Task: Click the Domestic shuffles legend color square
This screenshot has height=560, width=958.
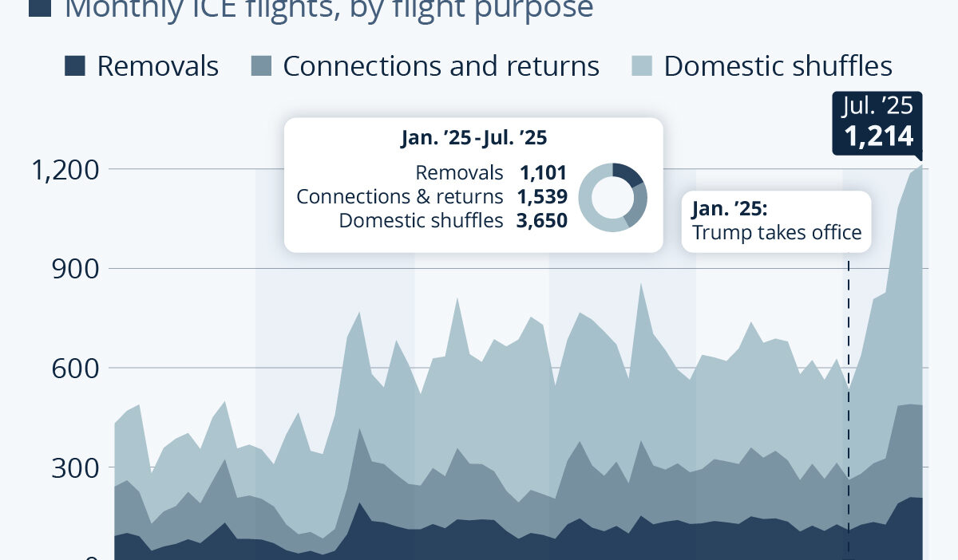Action: point(641,66)
